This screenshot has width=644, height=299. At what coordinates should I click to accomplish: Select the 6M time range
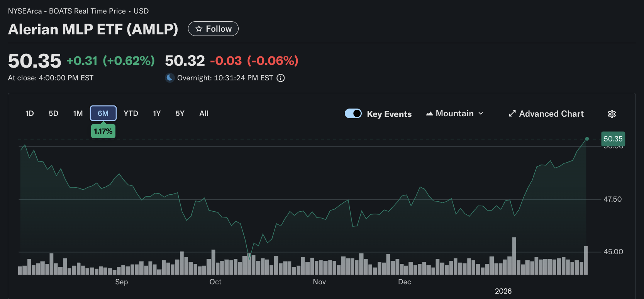click(103, 113)
